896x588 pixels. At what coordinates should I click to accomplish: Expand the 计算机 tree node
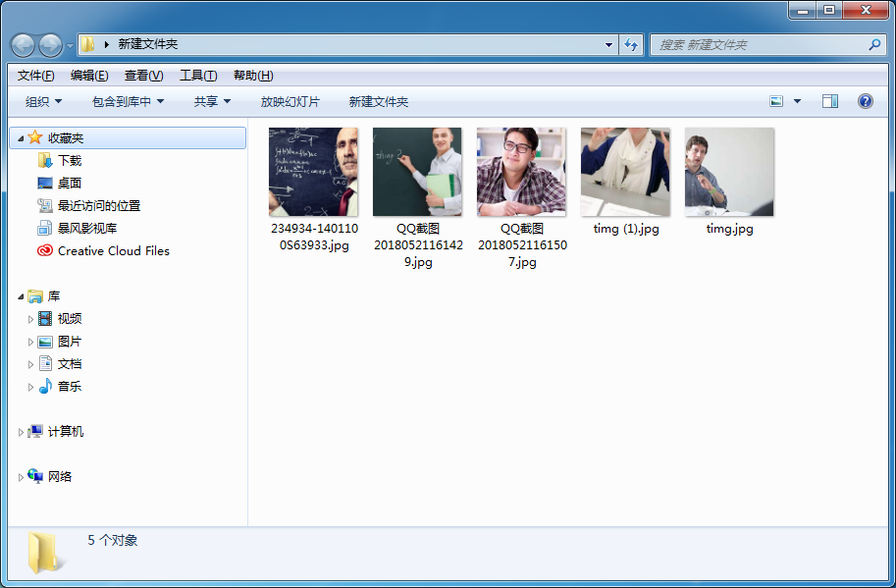coord(22,432)
